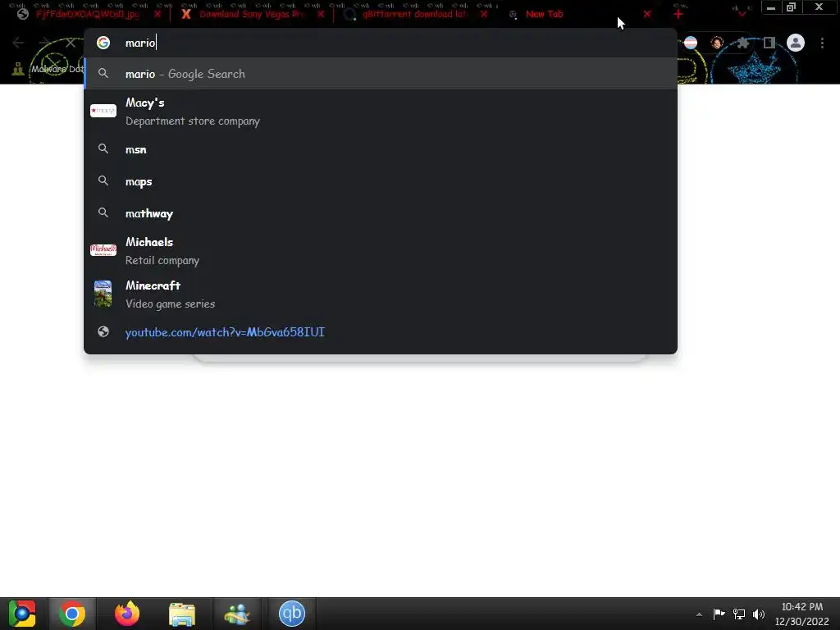Click the magnifier icon next to maps
Screen dimensions: 840x630
pos(103,180)
